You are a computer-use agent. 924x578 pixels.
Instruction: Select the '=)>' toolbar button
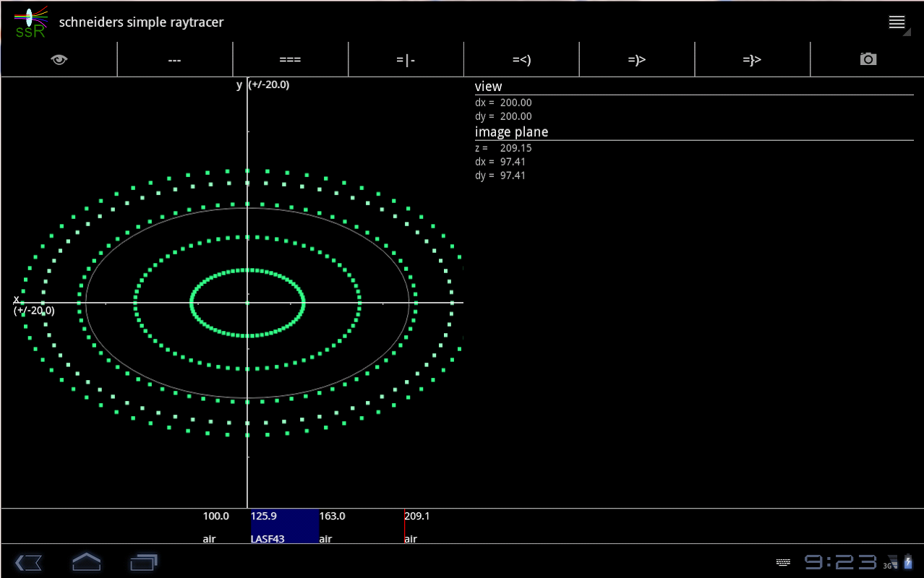tap(636, 60)
